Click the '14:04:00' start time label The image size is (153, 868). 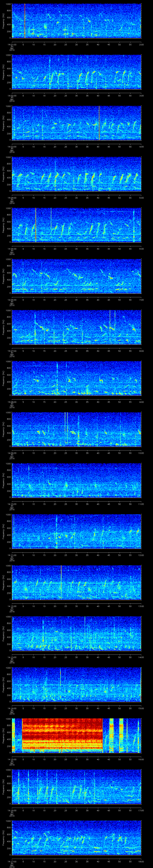[12, 197]
